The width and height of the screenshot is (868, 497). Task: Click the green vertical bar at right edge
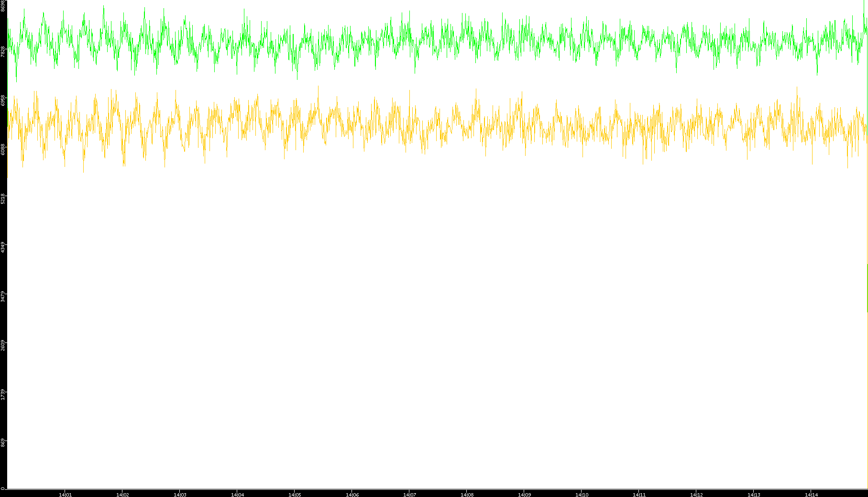pos(867,287)
